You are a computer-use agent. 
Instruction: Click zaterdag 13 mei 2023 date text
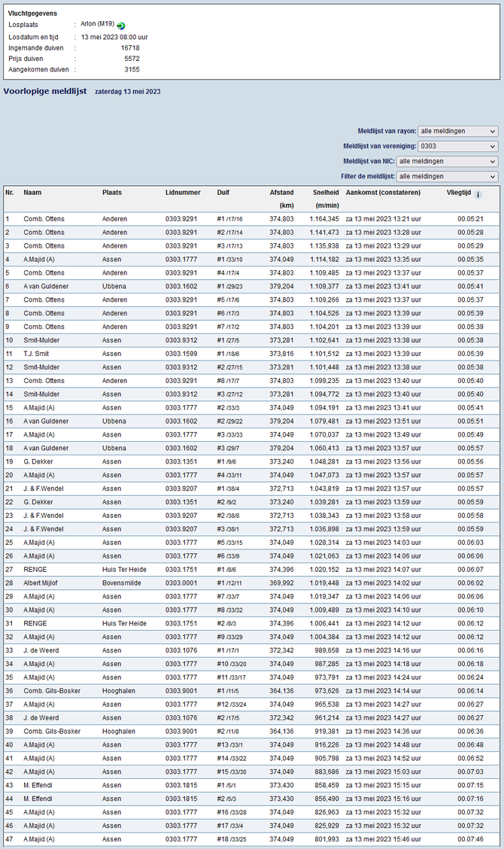pyautogui.click(x=128, y=92)
